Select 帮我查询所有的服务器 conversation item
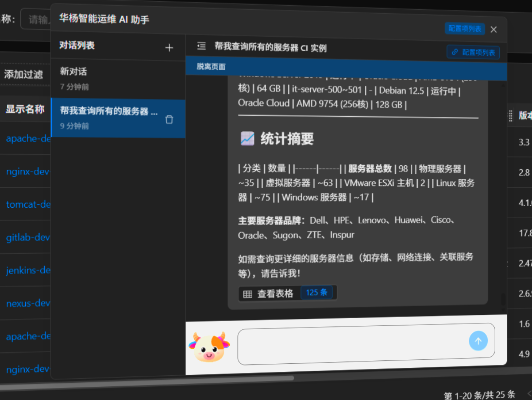 click(x=118, y=118)
